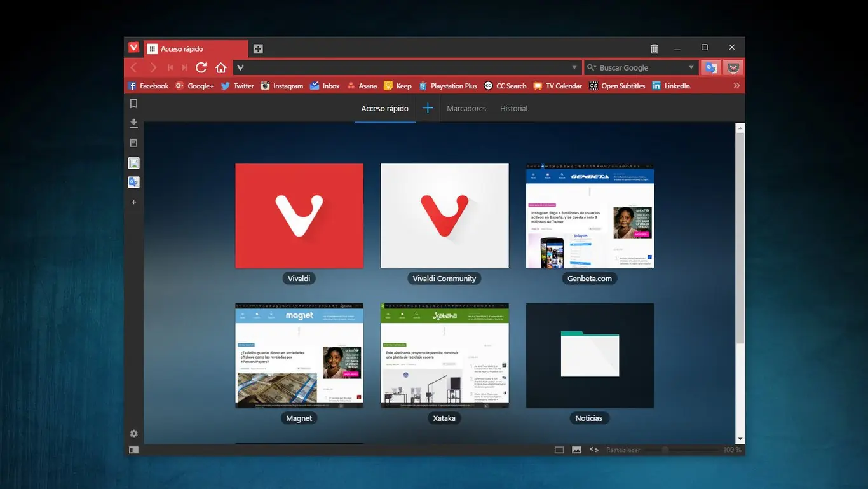This screenshot has width=868, height=489.
Task: Go back with the back arrow
Action: 133,67
